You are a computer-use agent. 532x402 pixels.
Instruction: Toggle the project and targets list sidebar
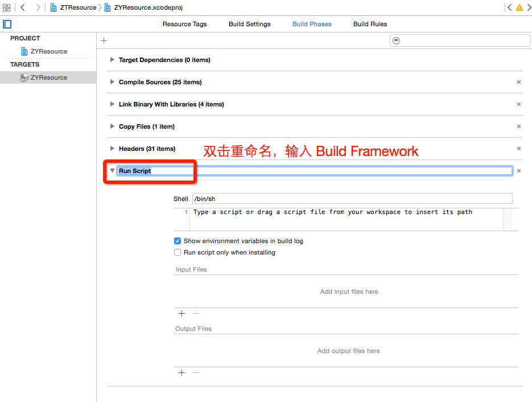(x=7, y=24)
